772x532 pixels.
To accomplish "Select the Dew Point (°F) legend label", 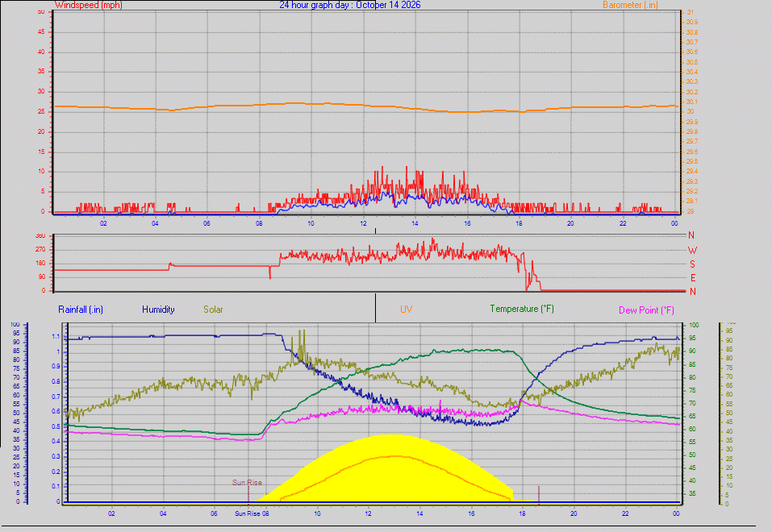I will [646, 310].
